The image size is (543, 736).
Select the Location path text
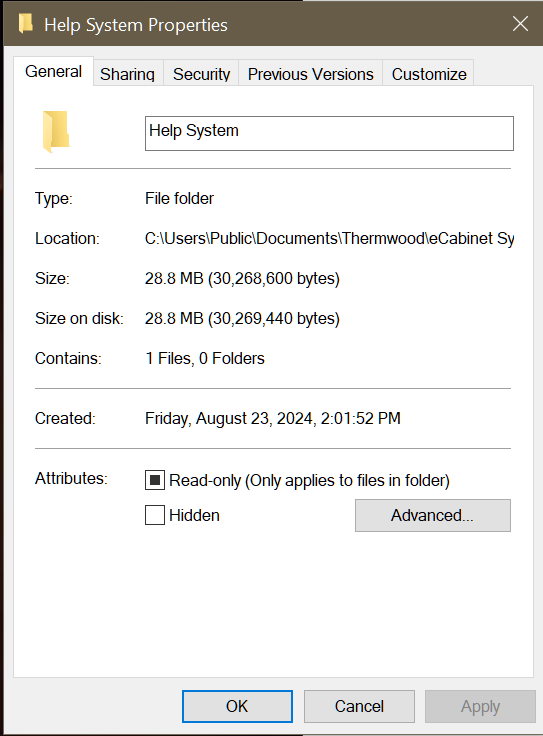[329, 238]
